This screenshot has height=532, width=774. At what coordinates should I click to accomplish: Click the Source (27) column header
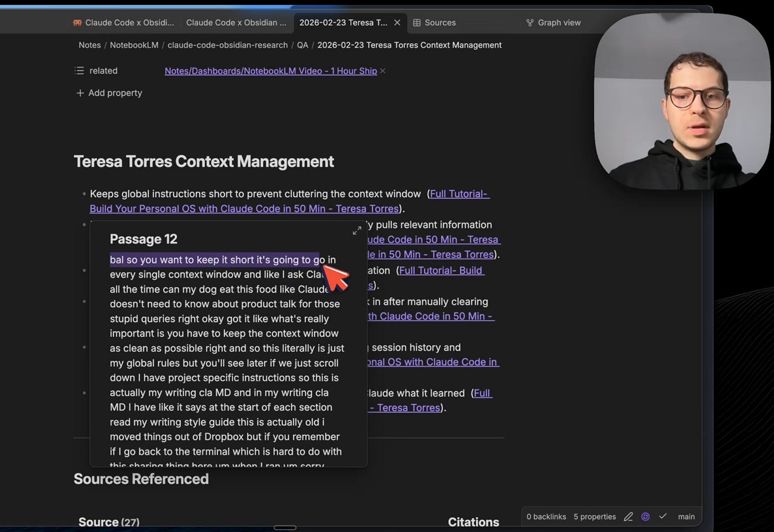tap(109, 522)
